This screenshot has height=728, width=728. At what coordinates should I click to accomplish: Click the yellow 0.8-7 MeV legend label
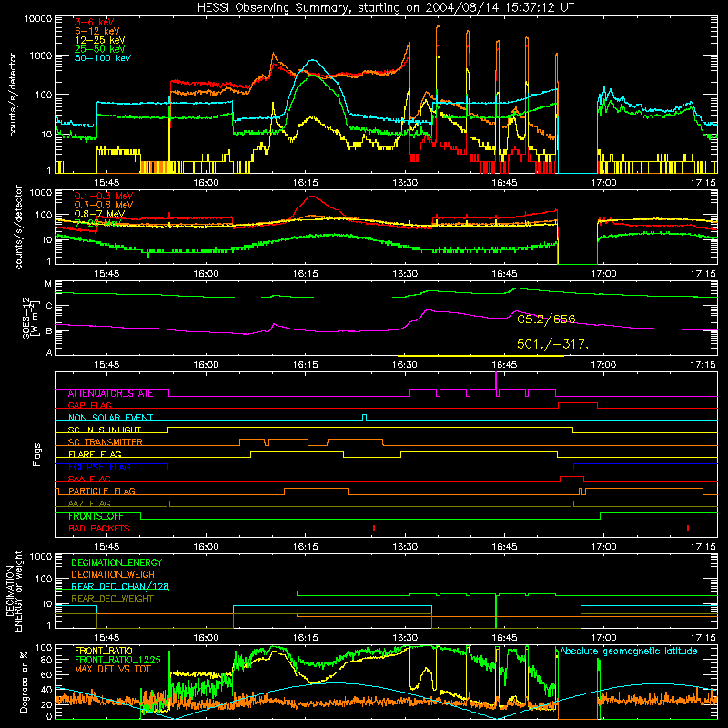99,214
